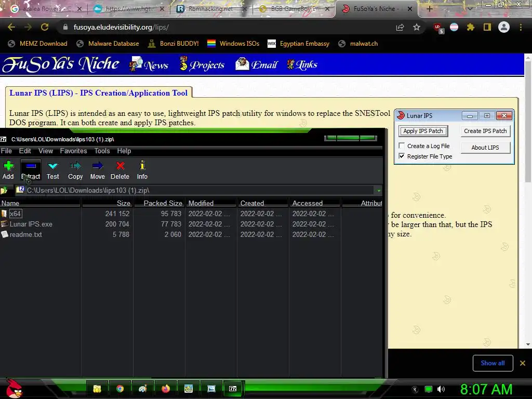Viewport: 532px width, 399px height.
Task: Open File Explorer from the taskbar
Action: pyautogui.click(x=97, y=389)
